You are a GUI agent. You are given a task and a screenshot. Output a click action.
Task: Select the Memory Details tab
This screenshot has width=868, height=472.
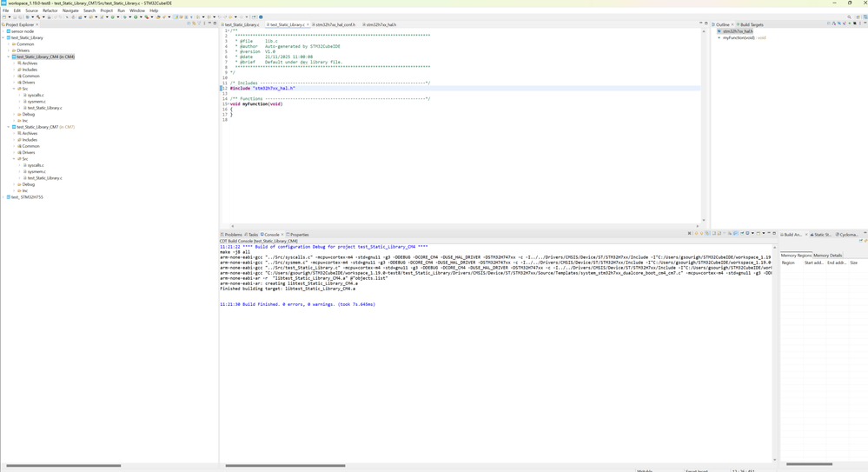click(827, 256)
